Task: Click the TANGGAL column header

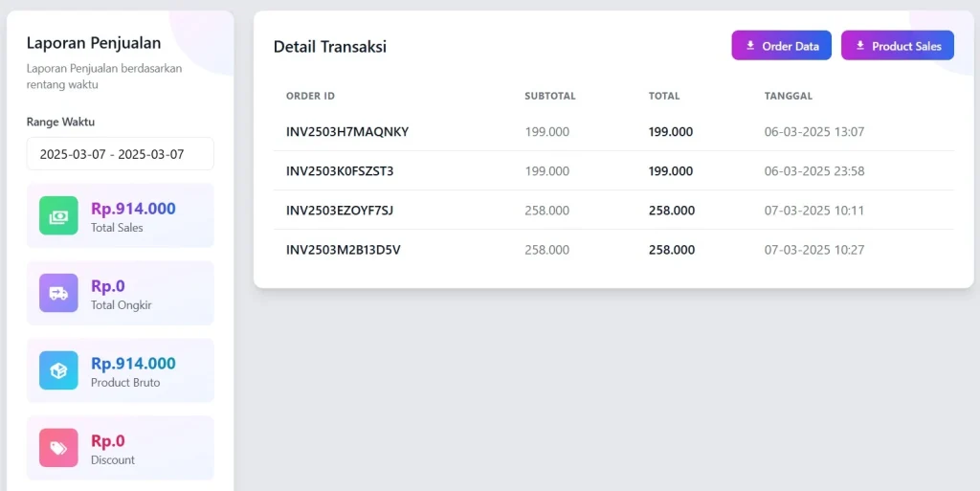Action: click(788, 96)
